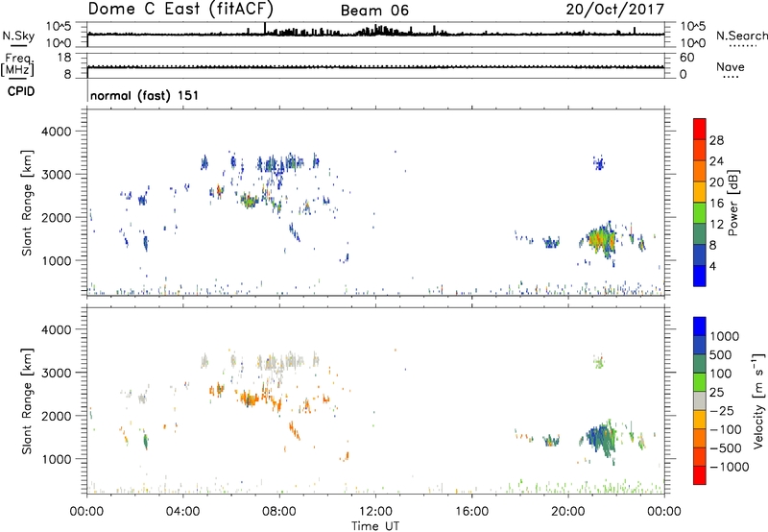The image size is (768, 532).
Task: Click the date "20/Oct/2017" in the header
Action: click(x=615, y=10)
